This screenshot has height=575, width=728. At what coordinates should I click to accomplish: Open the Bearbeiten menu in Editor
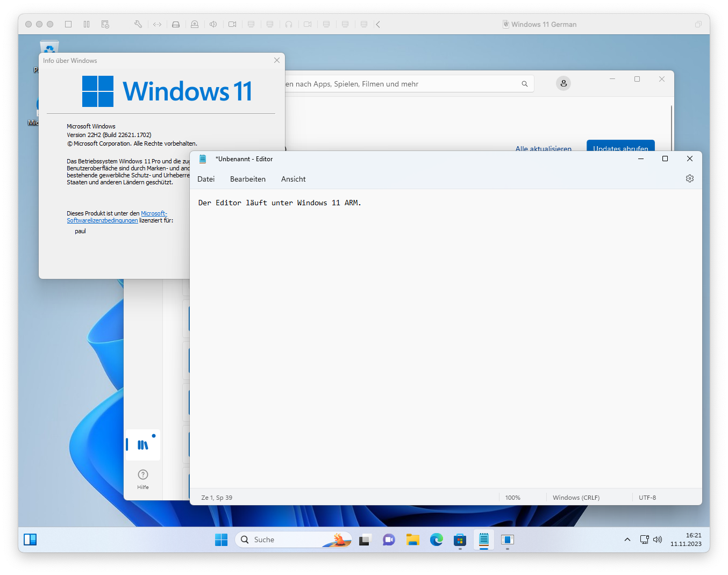(x=248, y=179)
